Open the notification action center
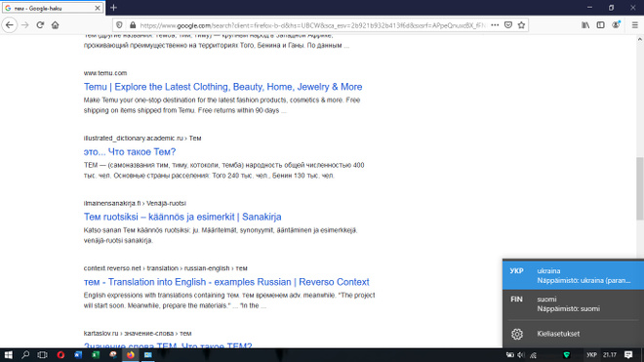The width and height of the screenshot is (644, 362). click(x=628, y=355)
